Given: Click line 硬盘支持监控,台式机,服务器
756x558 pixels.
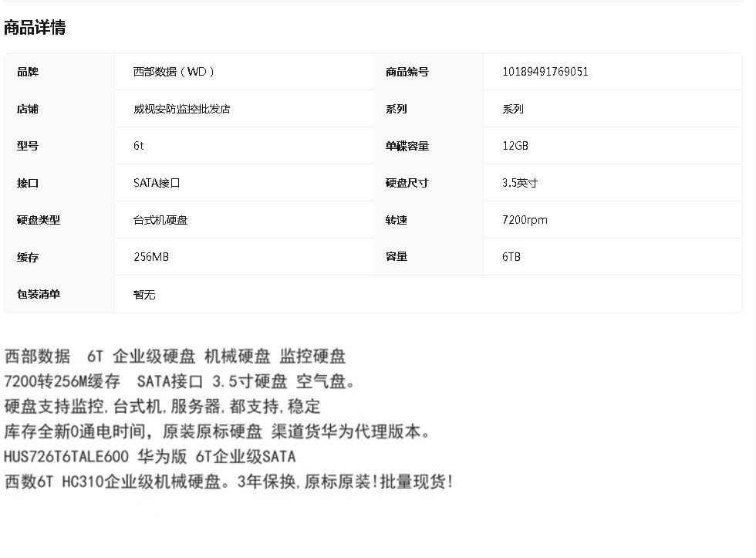Looking at the screenshot, I should tap(162, 407).
